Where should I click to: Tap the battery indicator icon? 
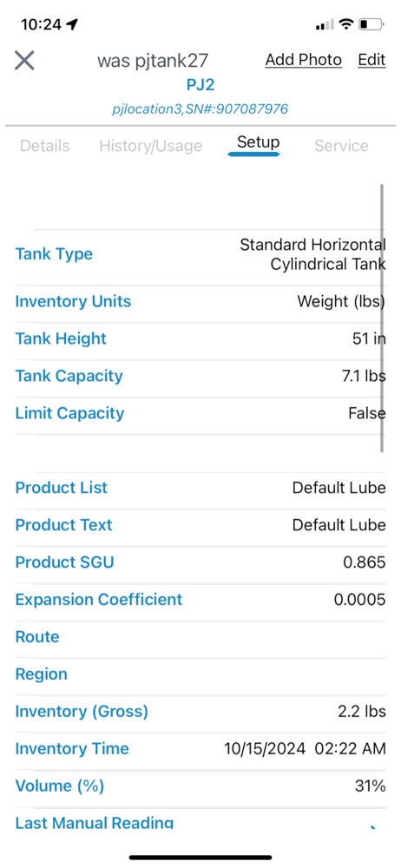pyautogui.click(x=371, y=24)
